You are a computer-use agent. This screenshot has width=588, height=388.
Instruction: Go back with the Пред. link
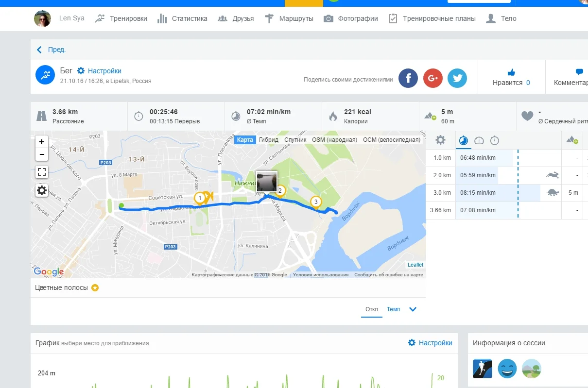click(52, 50)
